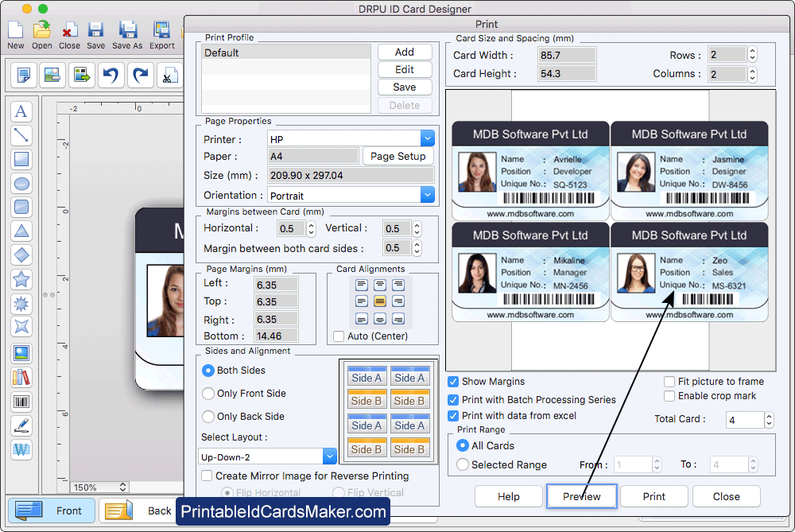Screen dimensions: 795x532
Task: Click the Bottom page margin field
Action: pos(276,336)
